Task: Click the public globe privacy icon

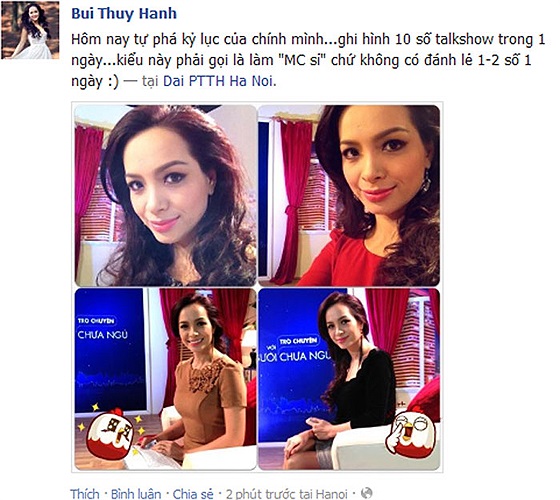Action: [366, 493]
